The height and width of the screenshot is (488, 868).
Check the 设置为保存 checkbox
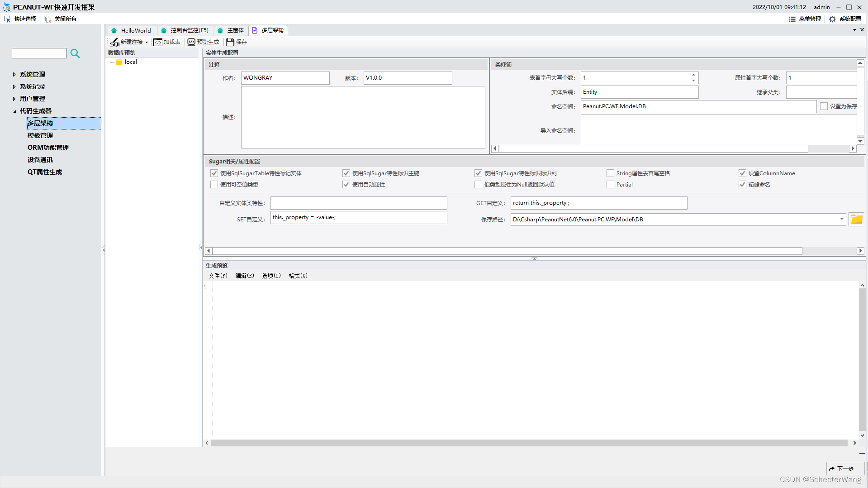tap(824, 106)
